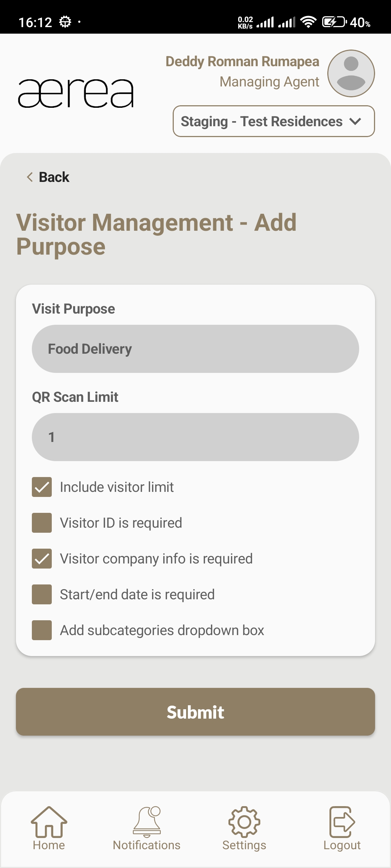Tap the Wi-Fi status bar icon

click(308, 22)
